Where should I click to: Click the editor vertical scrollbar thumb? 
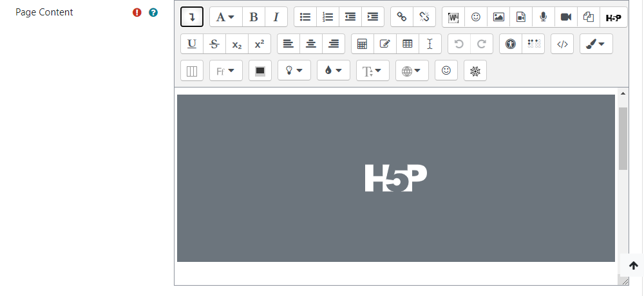pos(623,138)
